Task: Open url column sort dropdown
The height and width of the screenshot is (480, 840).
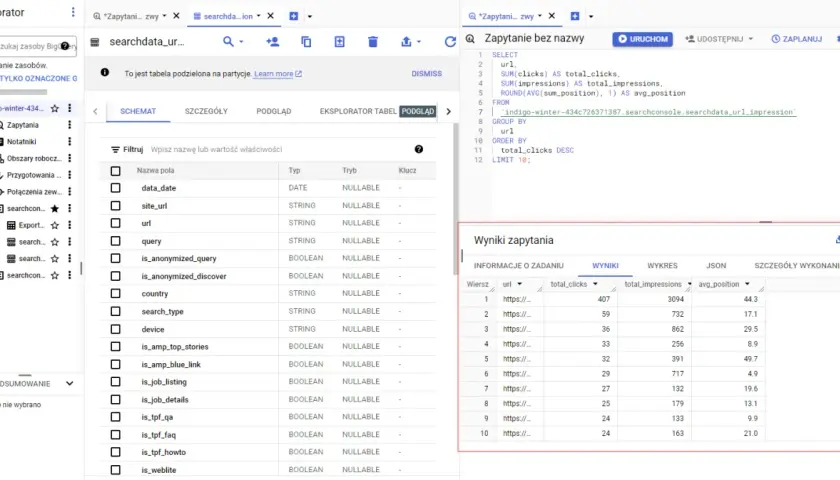Action: point(519,284)
